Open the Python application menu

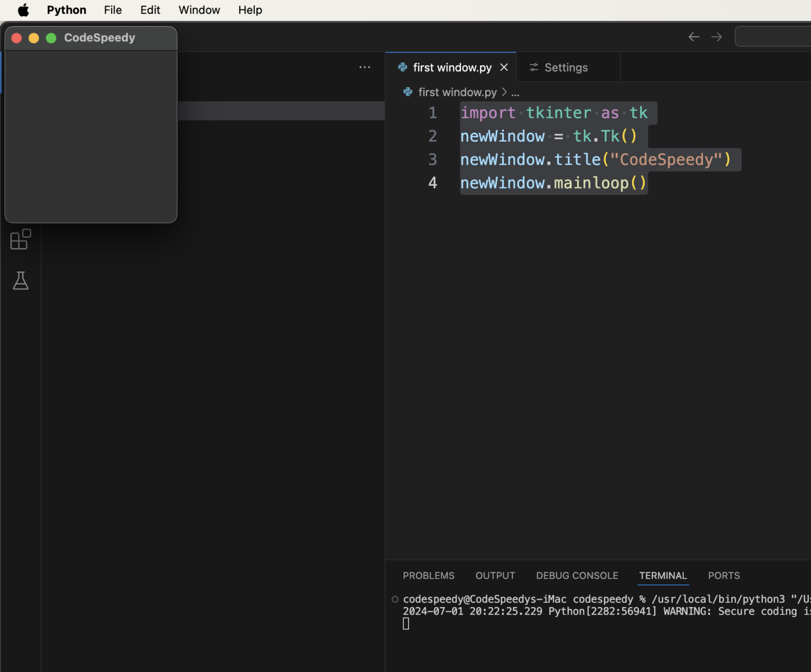(66, 10)
